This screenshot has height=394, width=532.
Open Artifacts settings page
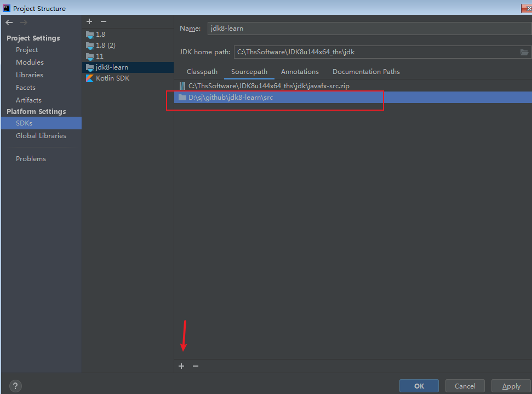click(x=28, y=100)
